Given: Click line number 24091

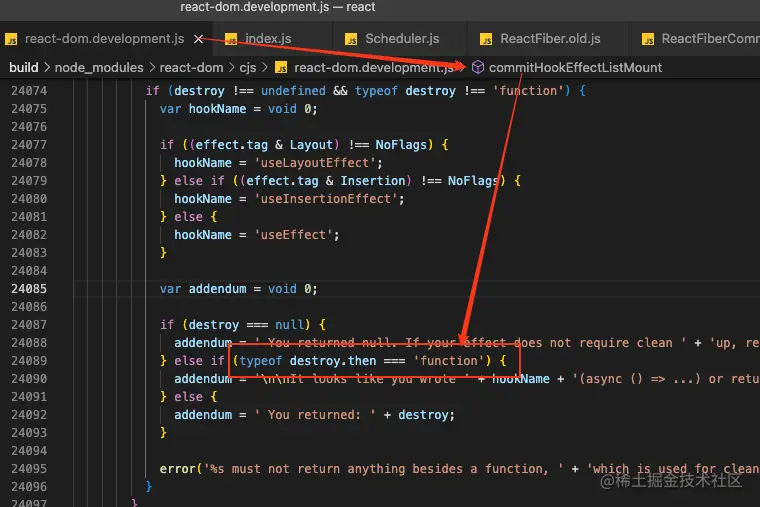Looking at the screenshot, I should coord(29,397).
